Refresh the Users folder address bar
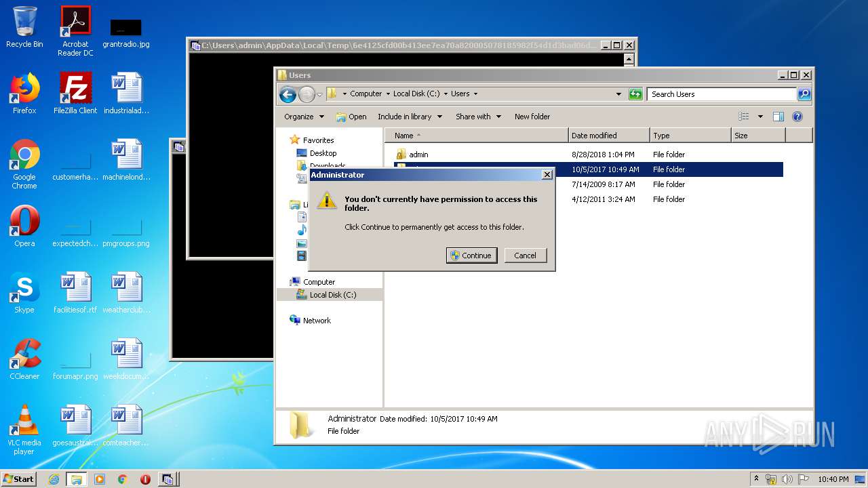868x488 pixels. click(x=635, y=94)
